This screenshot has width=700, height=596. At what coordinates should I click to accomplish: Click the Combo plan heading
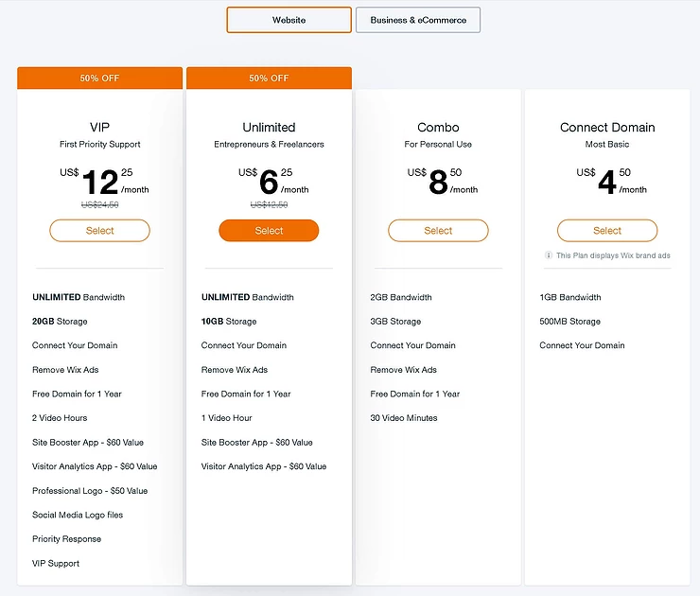point(438,128)
